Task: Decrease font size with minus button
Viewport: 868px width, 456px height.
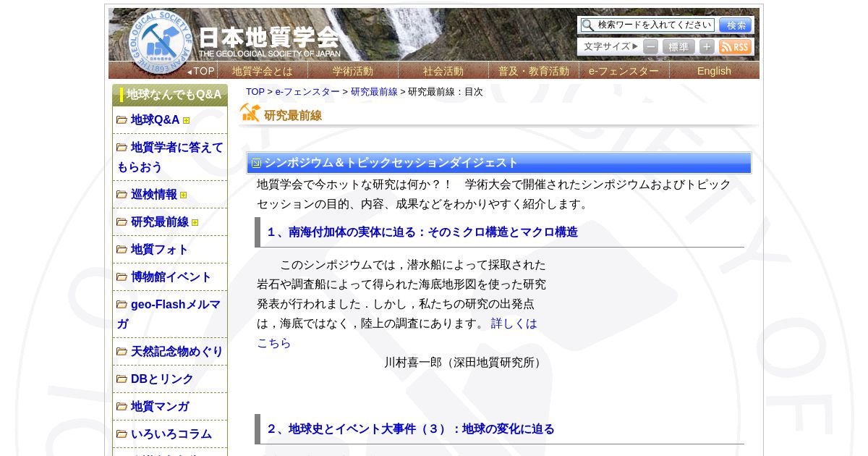Action: coord(651,47)
